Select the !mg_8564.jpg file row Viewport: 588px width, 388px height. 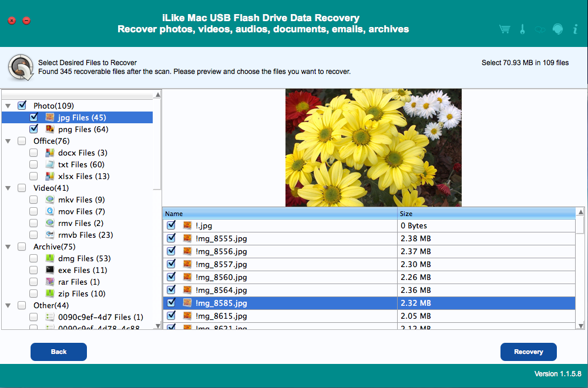[x=221, y=290]
